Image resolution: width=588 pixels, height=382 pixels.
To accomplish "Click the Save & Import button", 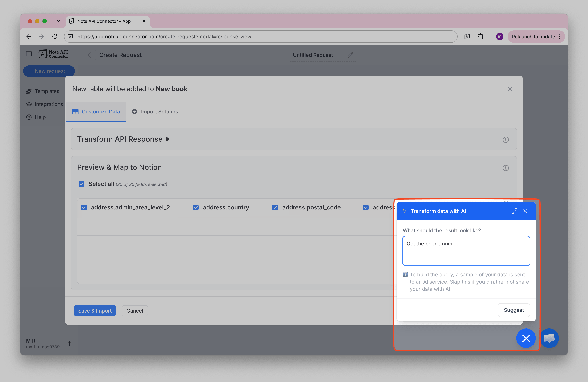I will pyautogui.click(x=95, y=311).
